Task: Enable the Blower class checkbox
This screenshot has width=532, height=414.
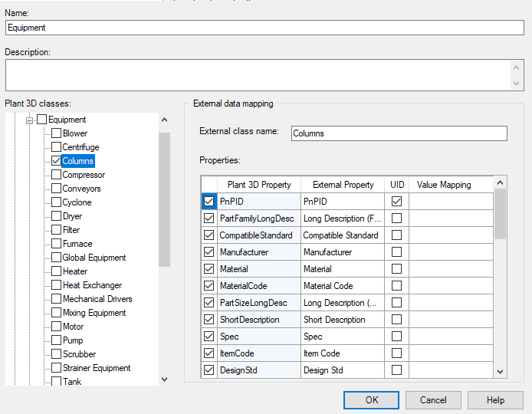Action: click(x=56, y=133)
